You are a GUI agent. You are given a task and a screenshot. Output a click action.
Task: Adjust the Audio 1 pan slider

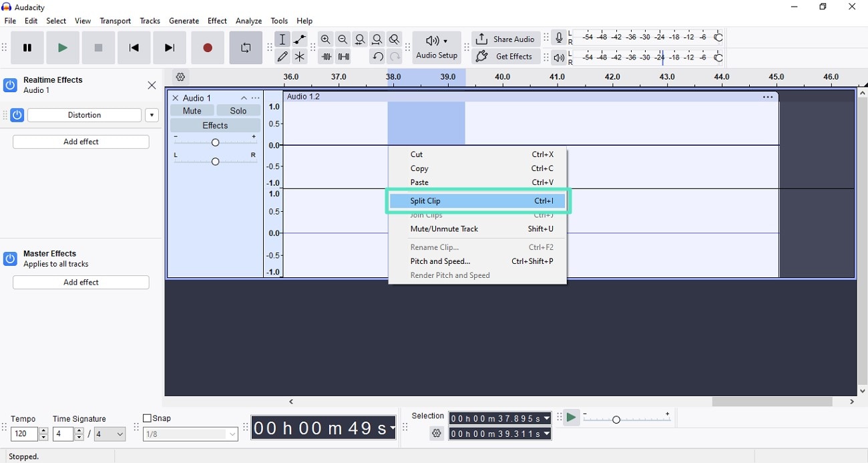point(215,161)
